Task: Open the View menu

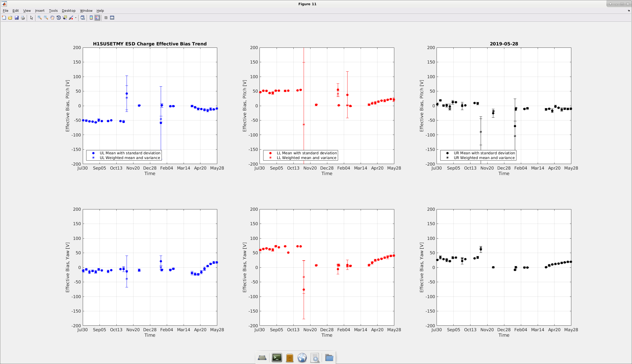Action: (27, 11)
